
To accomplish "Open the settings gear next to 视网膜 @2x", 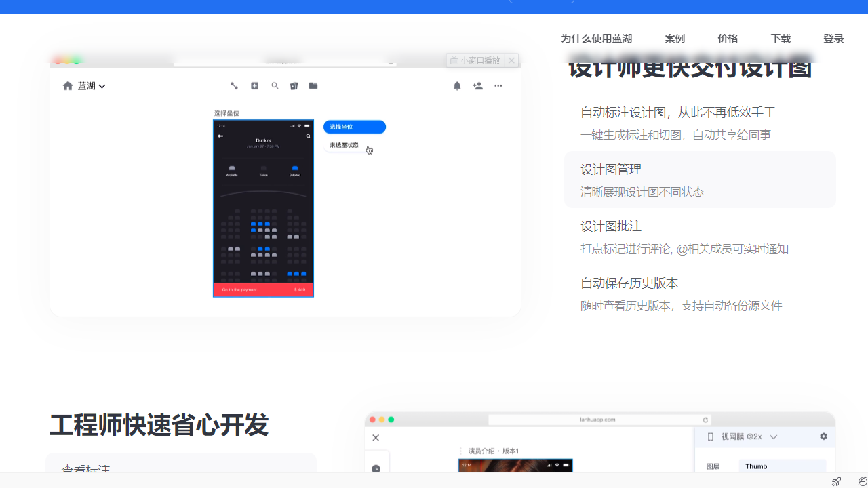I will [x=823, y=436].
